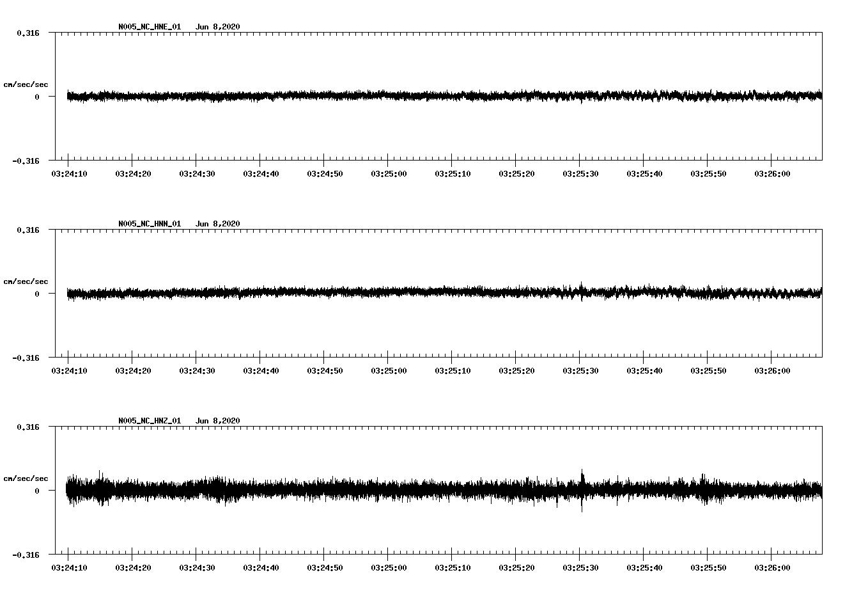
Task: Click 03:25:10 time label under HNZ plot
Action: coord(453,568)
